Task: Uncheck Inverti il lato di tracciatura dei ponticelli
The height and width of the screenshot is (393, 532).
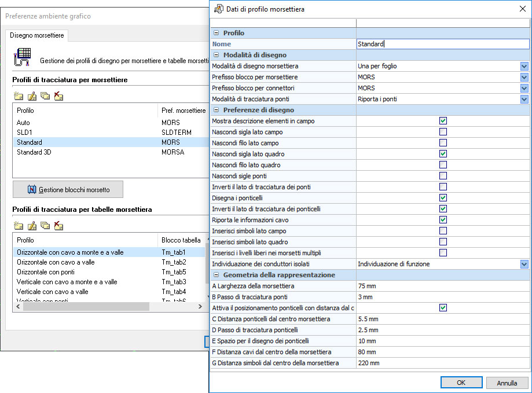Action: coord(443,208)
